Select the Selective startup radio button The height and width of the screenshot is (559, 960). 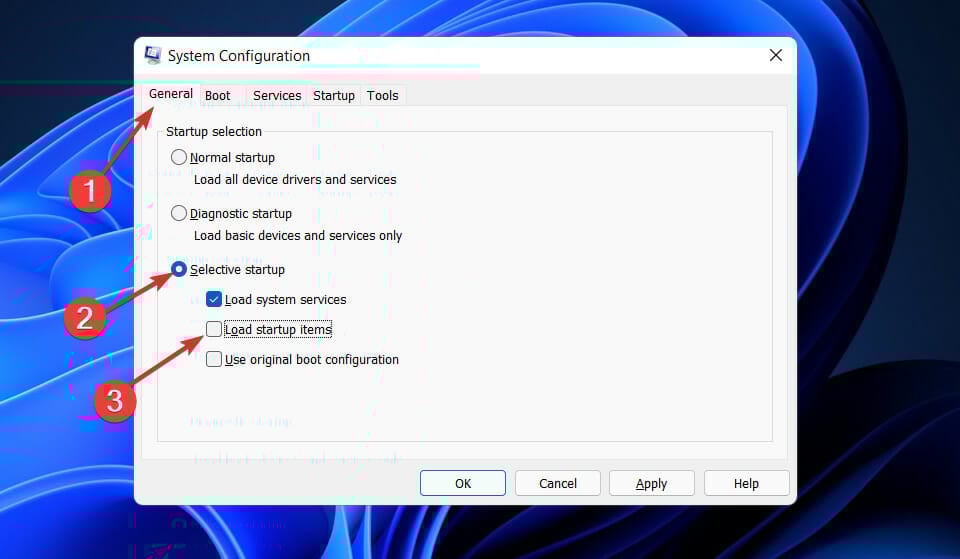click(x=179, y=269)
